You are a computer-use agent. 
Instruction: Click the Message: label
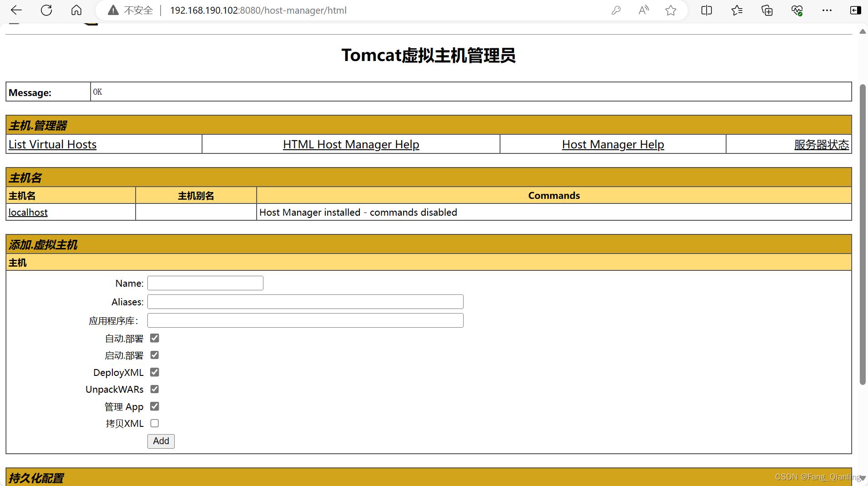[x=30, y=92]
